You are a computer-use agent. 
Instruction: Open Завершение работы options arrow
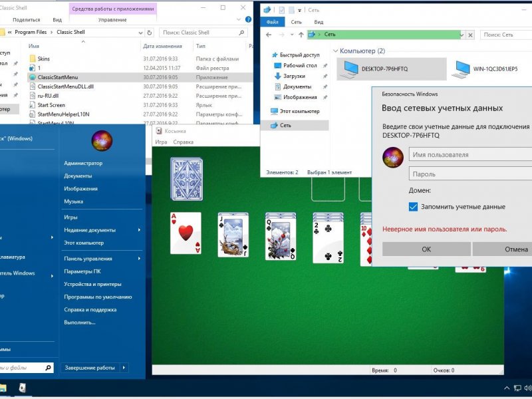click(x=124, y=368)
